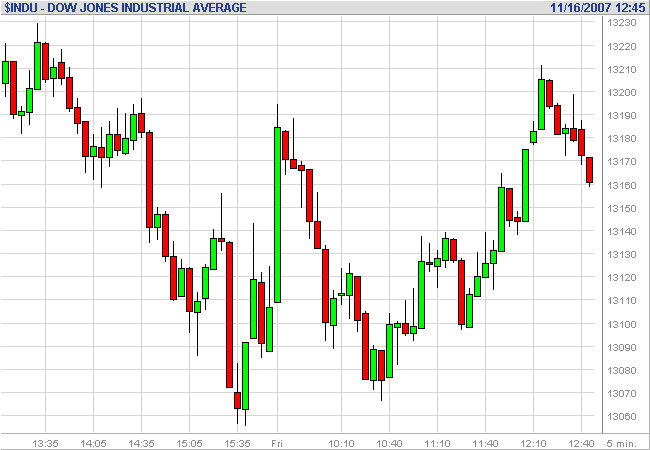This screenshot has width=650, height=450.
Task: Click the 13:35 time axis label
Action: coord(46,444)
